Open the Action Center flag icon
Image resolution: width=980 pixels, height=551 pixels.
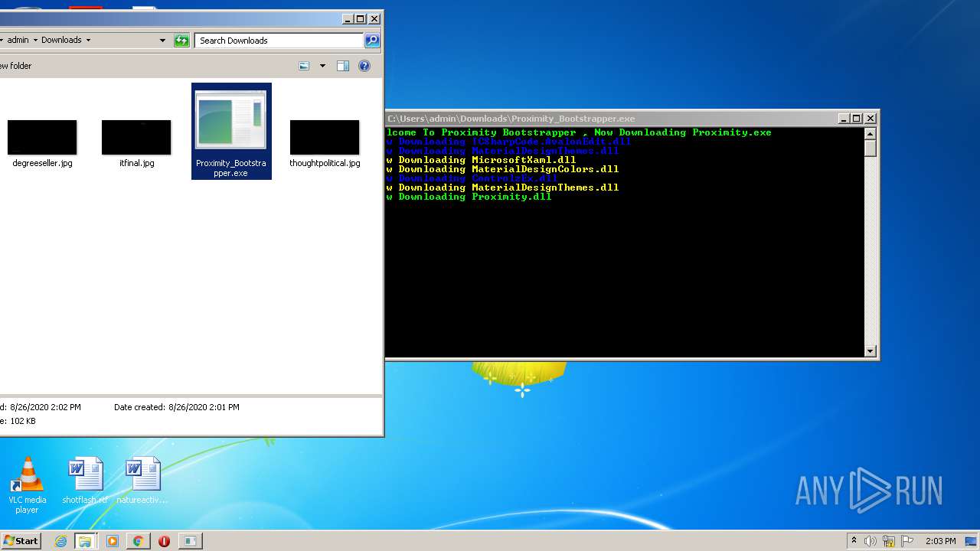pyautogui.click(x=906, y=541)
